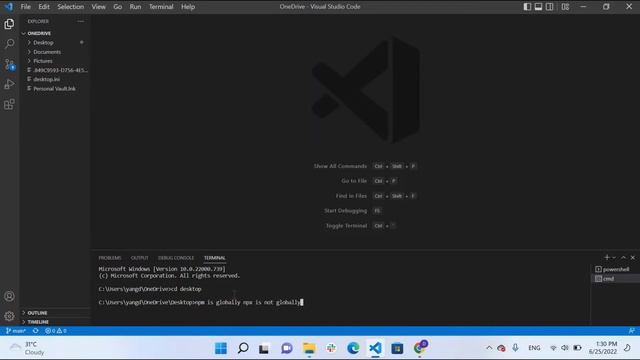This screenshot has width=640, height=360.
Task: Open the Selection menu
Action: pyautogui.click(x=71, y=7)
